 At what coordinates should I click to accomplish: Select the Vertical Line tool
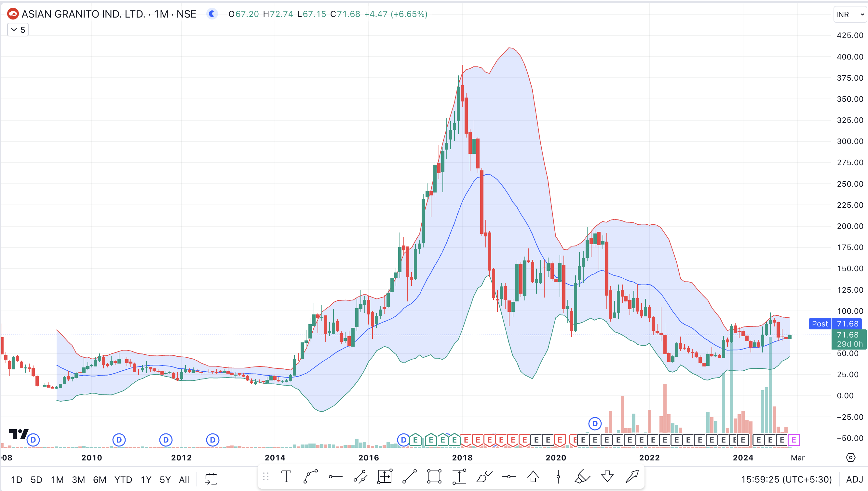pos(558,476)
